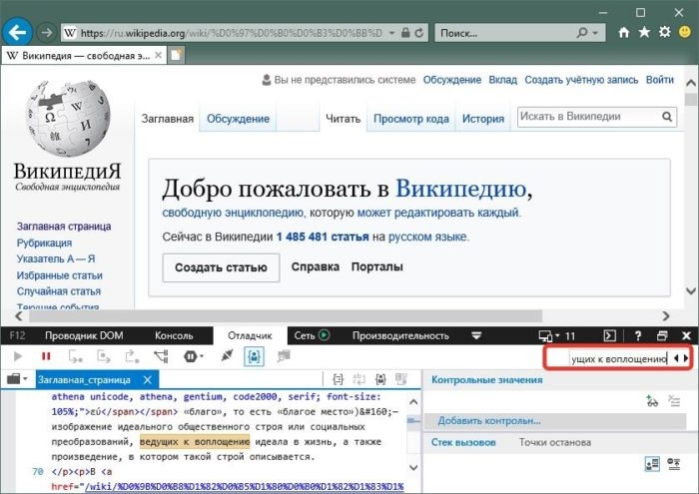Switch to Проводник DOM tab
Image resolution: width=699 pixels, height=494 pixels.
pyautogui.click(x=84, y=336)
